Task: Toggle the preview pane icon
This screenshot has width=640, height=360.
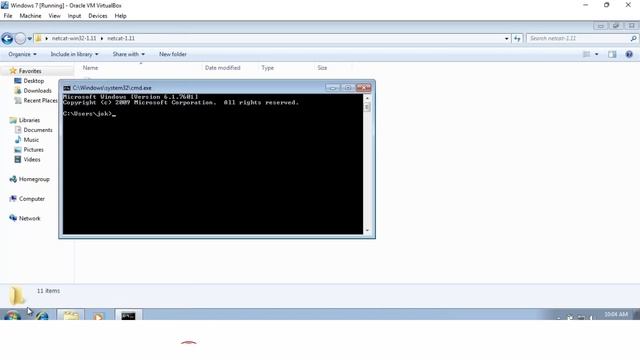Action: point(612,54)
